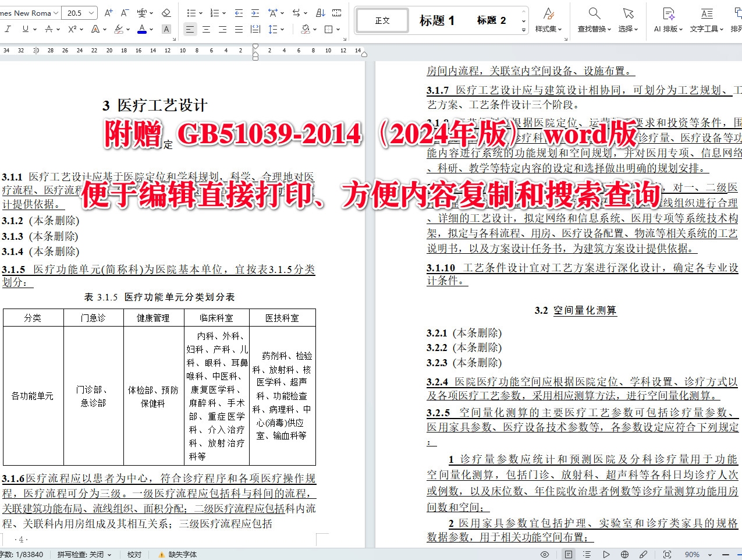Image resolution: width=742 pixels, height=560 pixels.
Task: Toggle italic formatting
Action: coord(8,29)
